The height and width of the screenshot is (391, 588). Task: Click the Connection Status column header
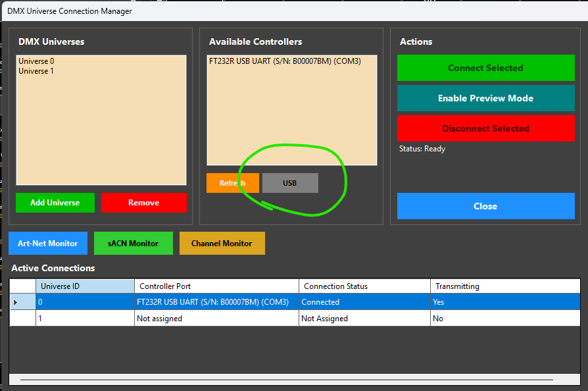pyautogui.click(x=364, y=286)
